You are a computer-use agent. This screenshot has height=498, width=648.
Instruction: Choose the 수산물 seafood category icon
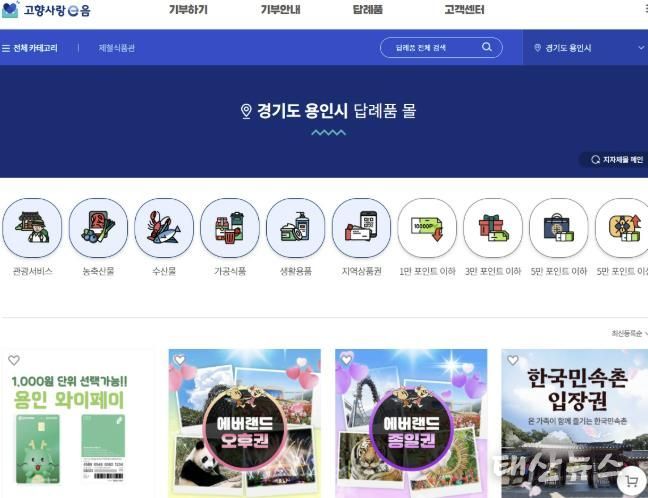click(164, 228)
